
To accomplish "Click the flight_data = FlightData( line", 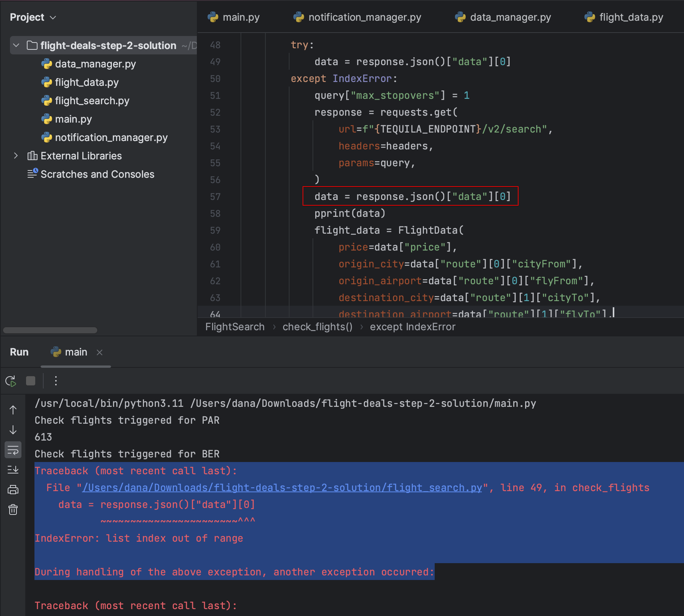I will coord(389,230).
